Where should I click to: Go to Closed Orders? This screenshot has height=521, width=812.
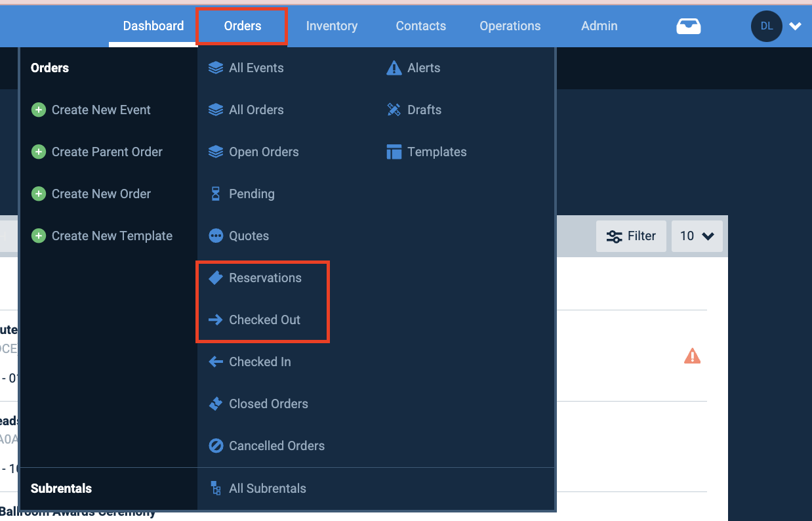click(268, 404)
